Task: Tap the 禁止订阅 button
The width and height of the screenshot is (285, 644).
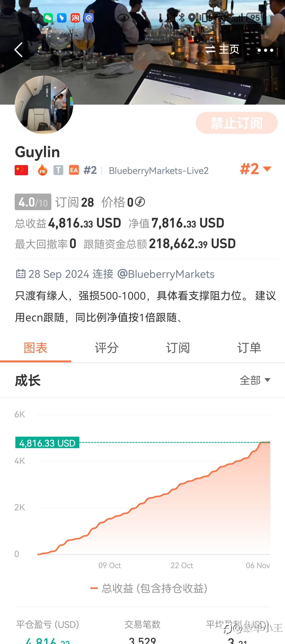Action: (237, 123)
